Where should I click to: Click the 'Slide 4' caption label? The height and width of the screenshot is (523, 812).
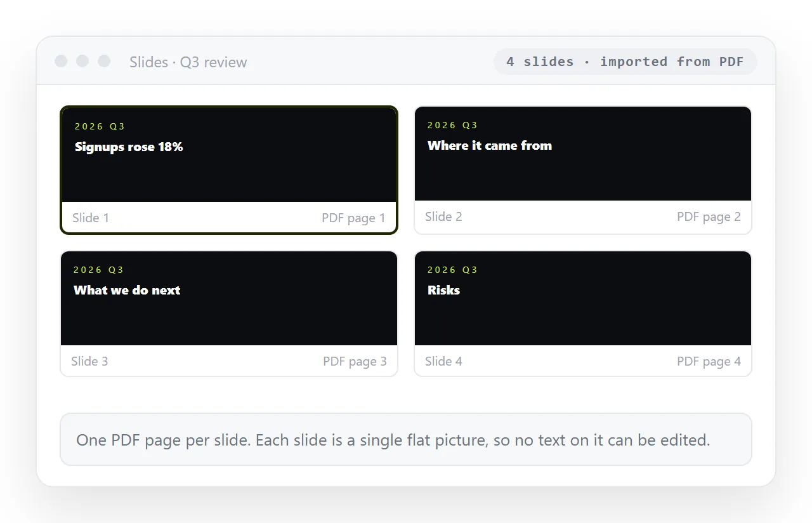pos(443,361)
